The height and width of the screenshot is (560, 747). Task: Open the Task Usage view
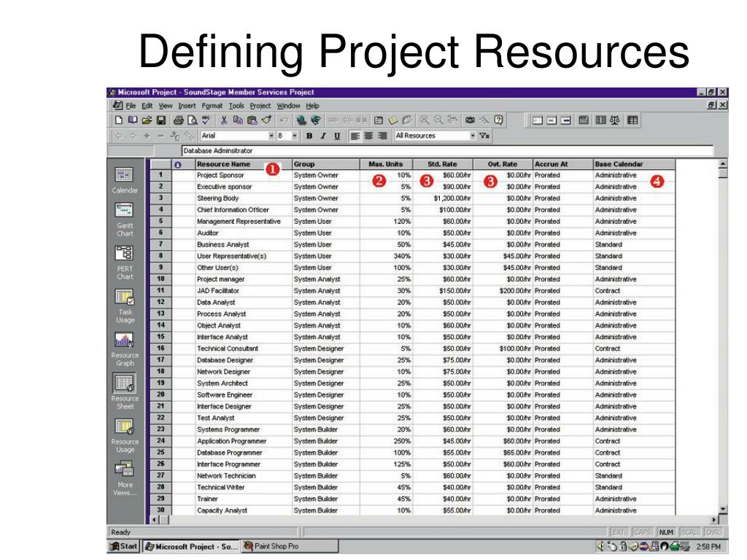click(x=124, y=306)
